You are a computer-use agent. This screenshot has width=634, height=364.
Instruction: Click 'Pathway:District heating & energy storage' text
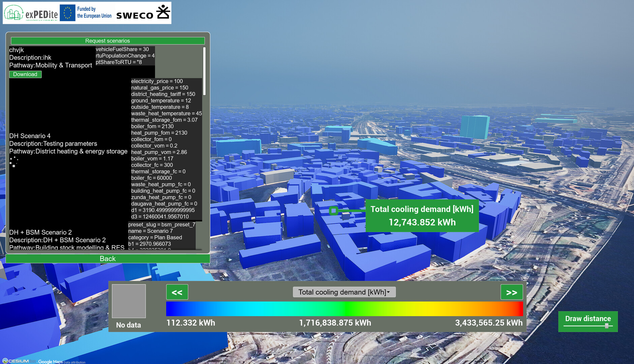pos(68,151)
